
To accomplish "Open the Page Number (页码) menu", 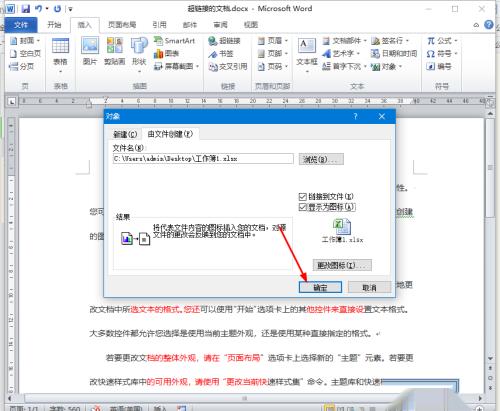I will point(273,66).
